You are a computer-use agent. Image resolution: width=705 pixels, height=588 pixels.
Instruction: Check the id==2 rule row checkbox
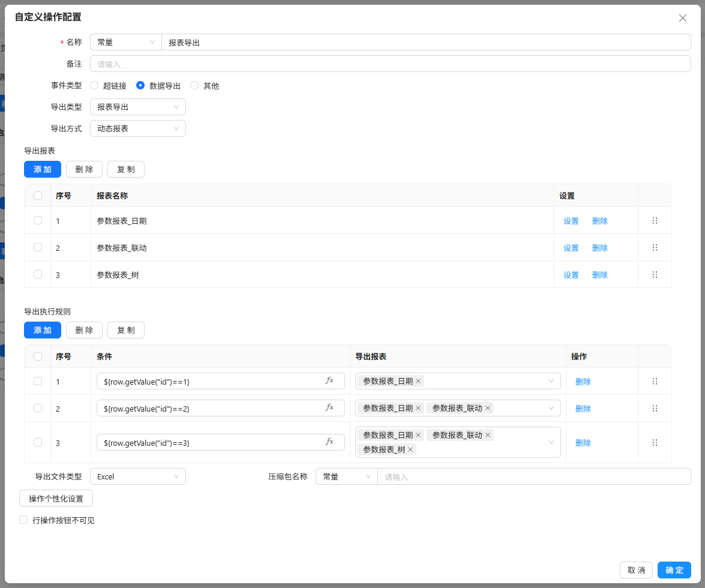(38, 408)
